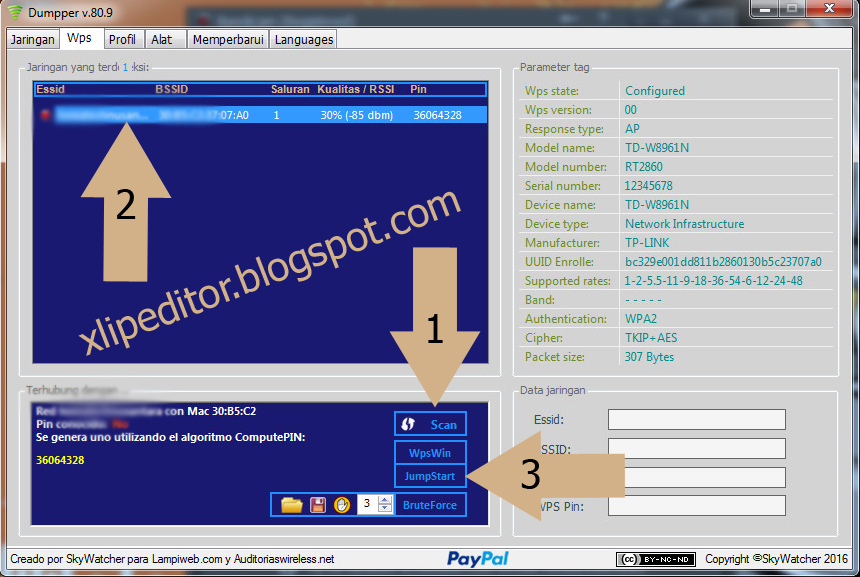The width and height of the screenshot is (860, 577).
Task: Click the Creado por SkyWatcher credits text
Action: pyautogui.click(x=172, y=559)
